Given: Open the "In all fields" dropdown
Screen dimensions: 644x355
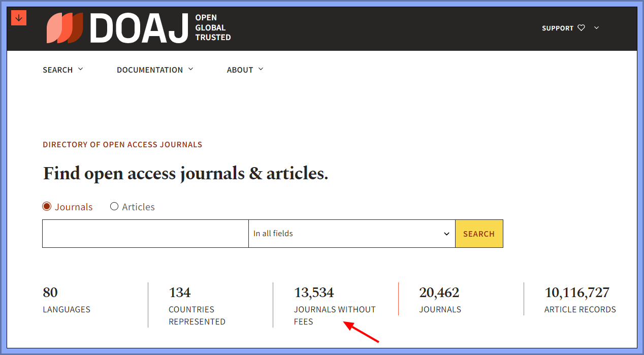Looking at the screenshot, I should pyautogui.click(x=351, y=233).
